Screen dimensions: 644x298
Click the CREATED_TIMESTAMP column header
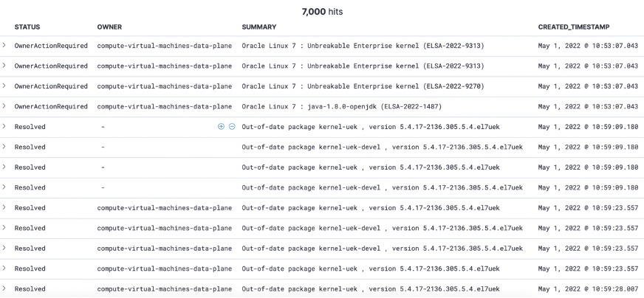tap(574, 27)
